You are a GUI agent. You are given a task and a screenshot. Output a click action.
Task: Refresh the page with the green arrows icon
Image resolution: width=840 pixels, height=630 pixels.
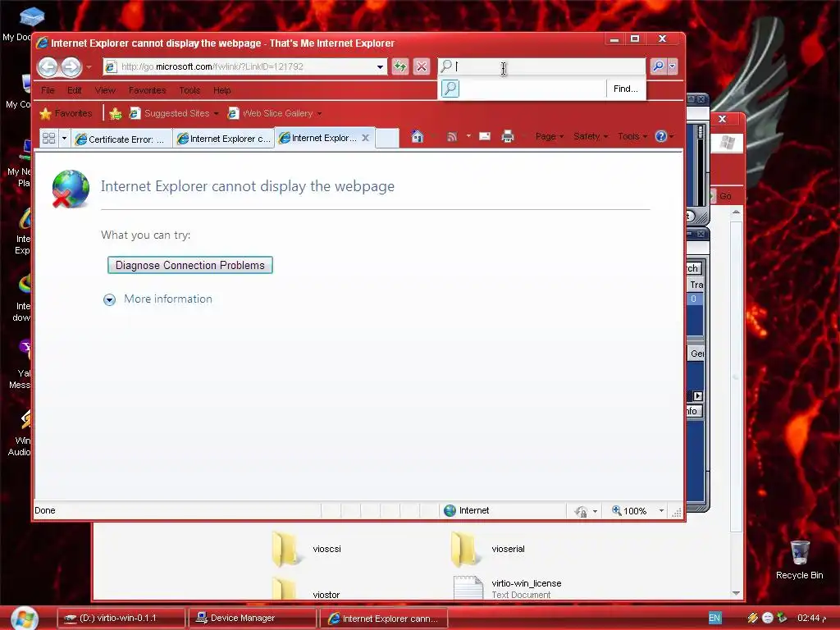tap(400, 66)
